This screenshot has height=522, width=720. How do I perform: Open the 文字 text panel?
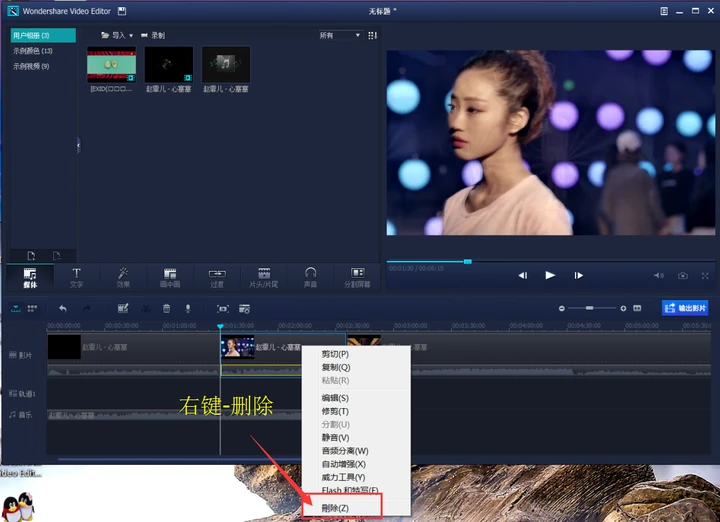[76, 277]
